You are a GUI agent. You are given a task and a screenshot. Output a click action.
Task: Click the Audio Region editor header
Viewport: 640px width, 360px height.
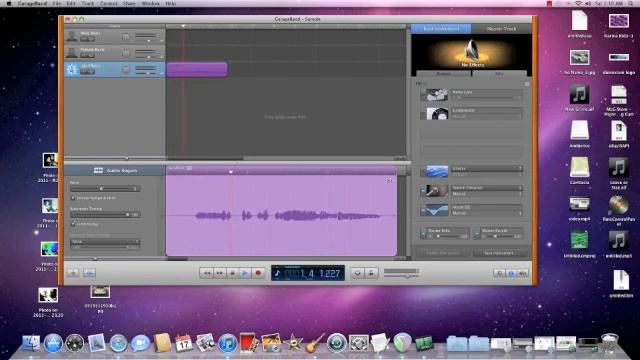[x=115, y=170]
